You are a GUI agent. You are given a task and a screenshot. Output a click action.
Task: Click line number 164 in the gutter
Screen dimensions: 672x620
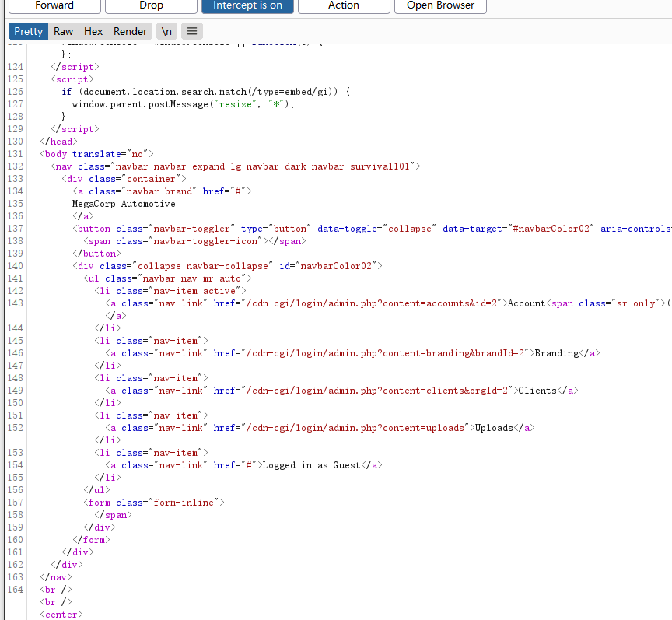click(15, 590)
